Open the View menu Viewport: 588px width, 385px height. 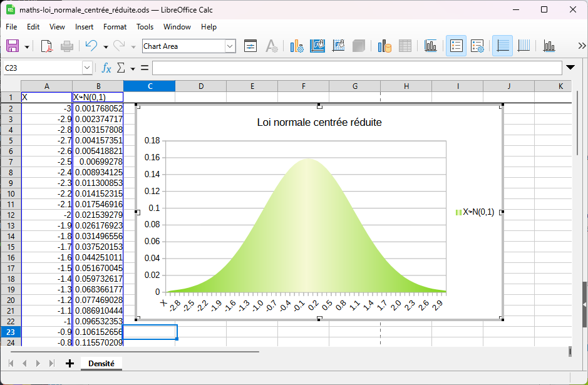pyautogui.click(x=57, y=27)
